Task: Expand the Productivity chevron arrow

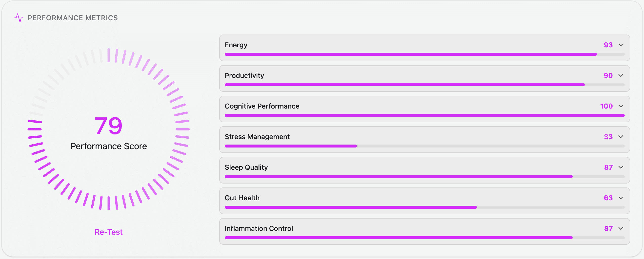Action: pos(621,75)
